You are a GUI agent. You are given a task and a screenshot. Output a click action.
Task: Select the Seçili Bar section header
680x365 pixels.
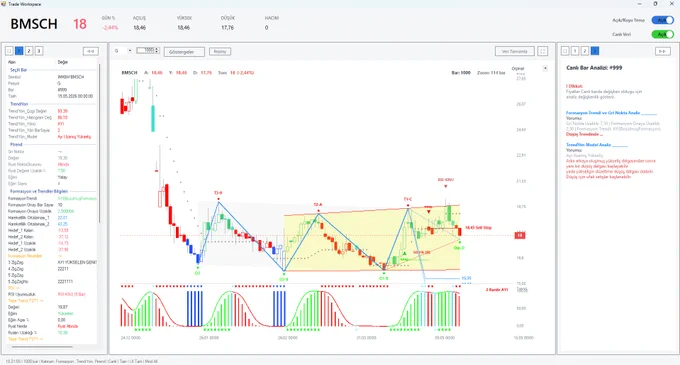pyautogui.click(x=18, y=70)
